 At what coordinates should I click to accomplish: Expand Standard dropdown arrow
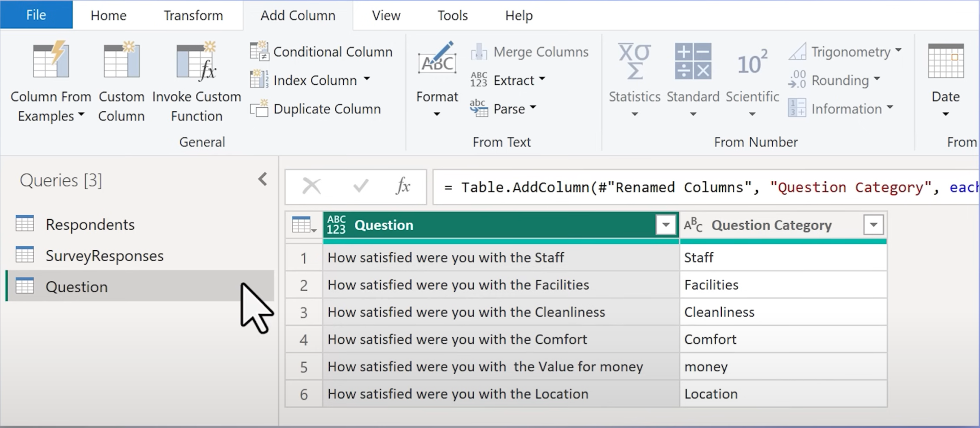693,114
